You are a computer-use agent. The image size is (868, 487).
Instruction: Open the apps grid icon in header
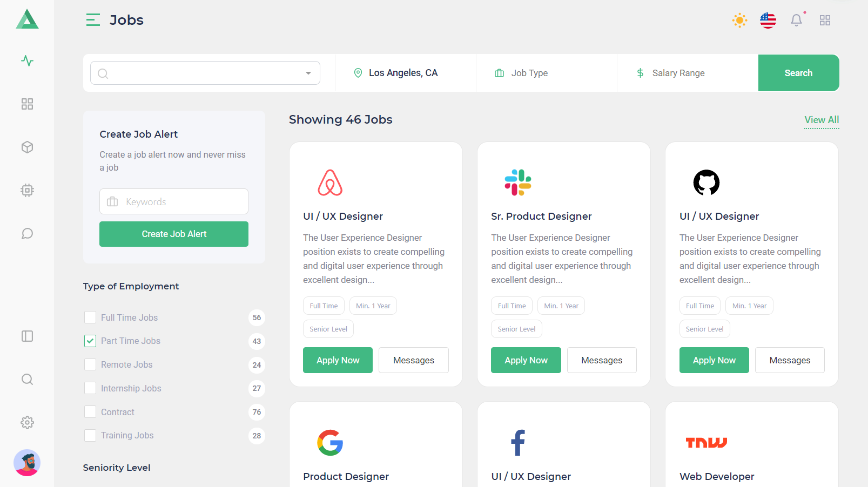825,21
